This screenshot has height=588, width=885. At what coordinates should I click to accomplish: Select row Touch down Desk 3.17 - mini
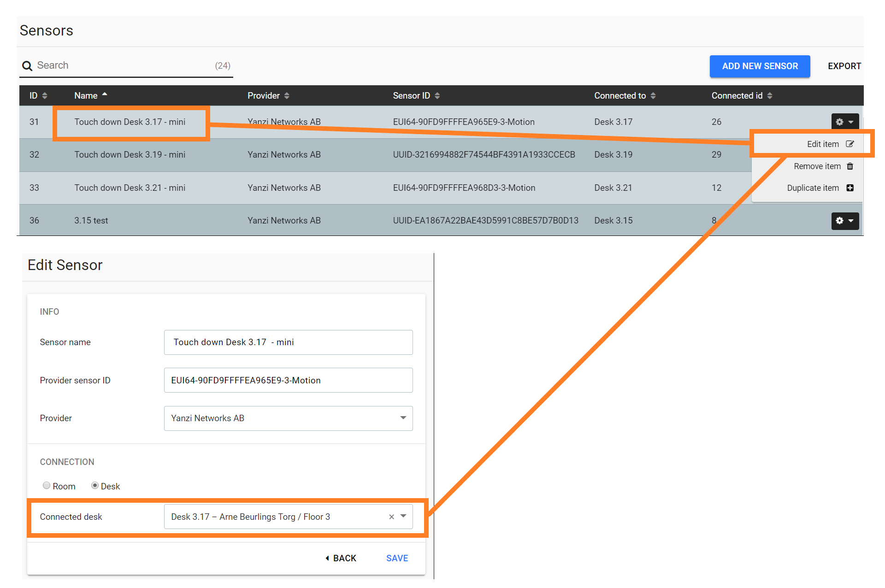pyautogui.click(x=130, y=122)
